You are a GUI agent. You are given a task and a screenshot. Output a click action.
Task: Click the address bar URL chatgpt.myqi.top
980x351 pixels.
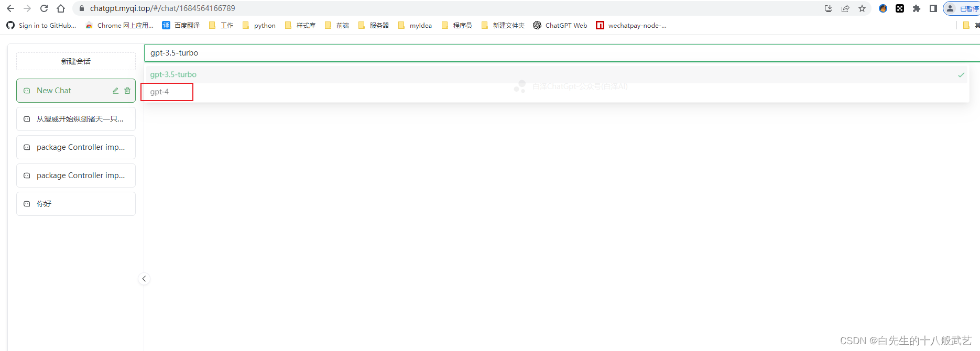point(162,8)
